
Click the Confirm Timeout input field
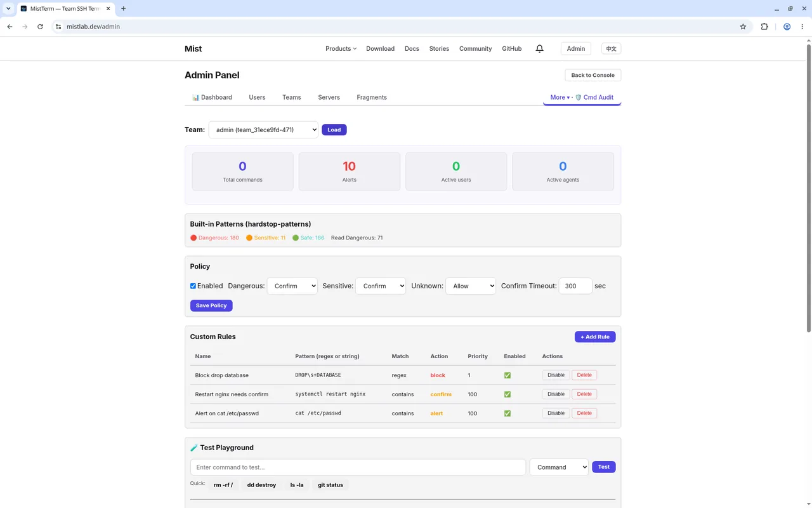[x=575, y=286]
